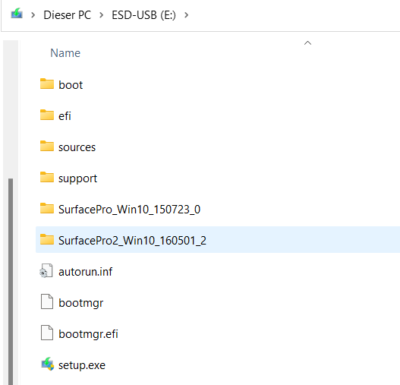
Task: Click the drive icon in address bar
Action: click(x=17, y=14)
